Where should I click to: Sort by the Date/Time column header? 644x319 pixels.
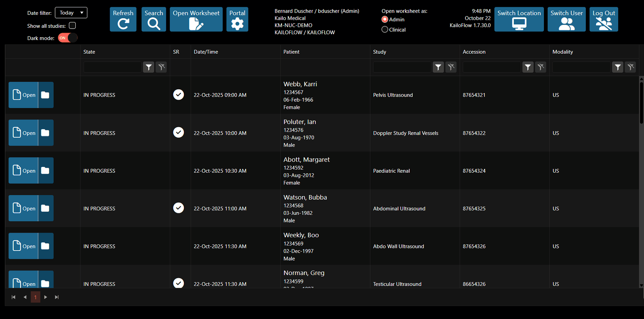coord(206,52)
